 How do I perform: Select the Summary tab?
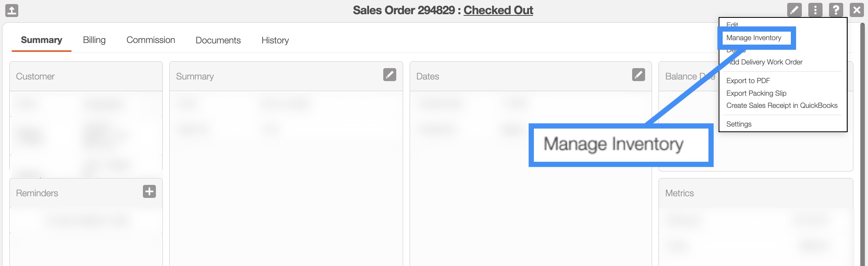pos(41,40)
